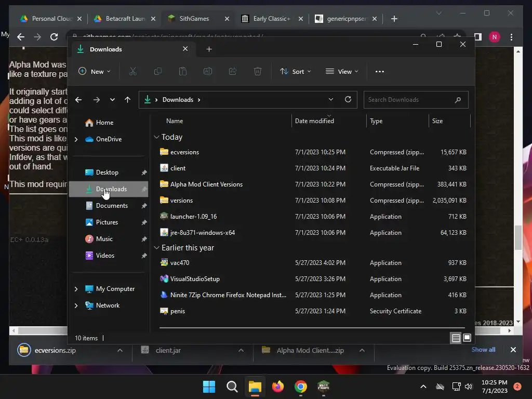Viewport: 532px width, 399px height.
Task: Open the See more ellipsis menu
Action: pyautogui.click(x=380, y=72)
